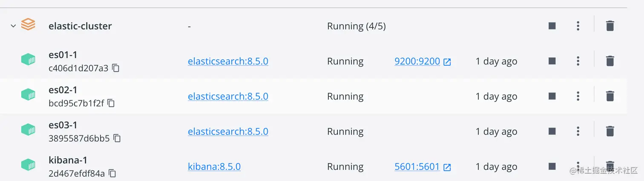Select the es03-1 container name
This screenshot has width=644, height=181.
[x=63, y=125]
